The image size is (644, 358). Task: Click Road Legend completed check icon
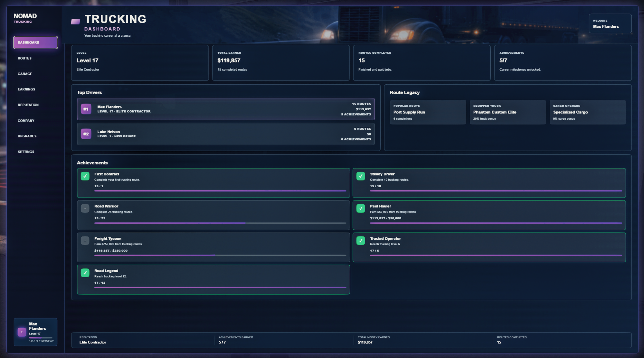(x=85, y=273)
